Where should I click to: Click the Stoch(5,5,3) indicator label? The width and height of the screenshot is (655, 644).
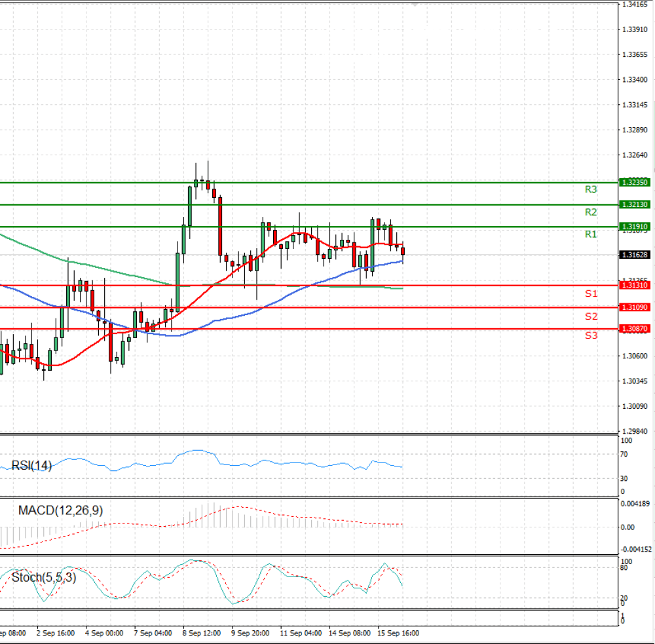click(44, 577)
